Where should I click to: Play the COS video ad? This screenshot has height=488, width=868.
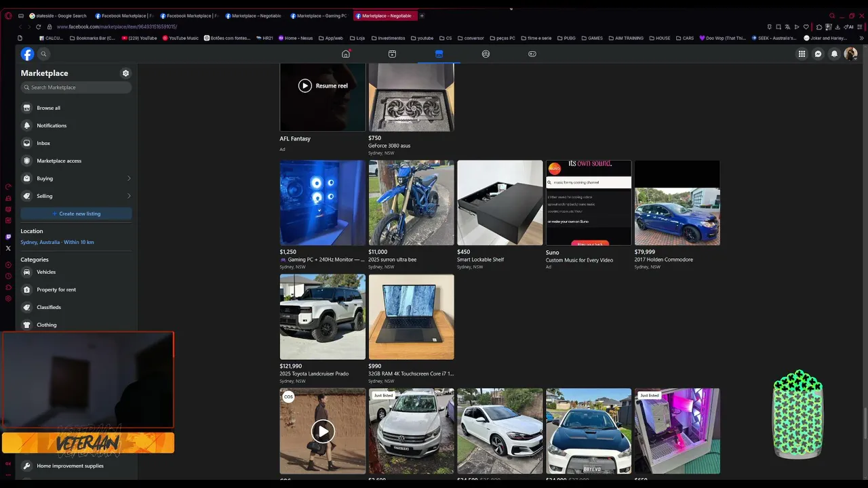(323, 431)
